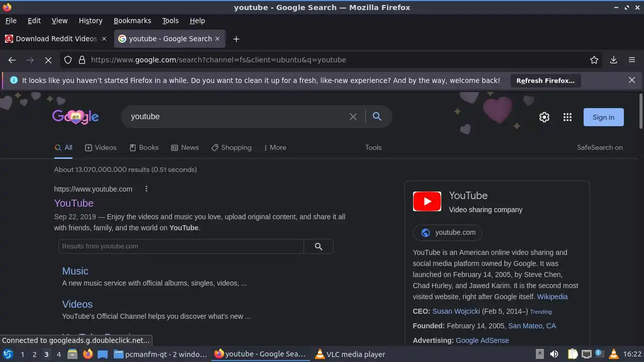This screenshot has width=644, height=362.
Task: Open the San Mateo, CA link
Action: click(532, 326)
